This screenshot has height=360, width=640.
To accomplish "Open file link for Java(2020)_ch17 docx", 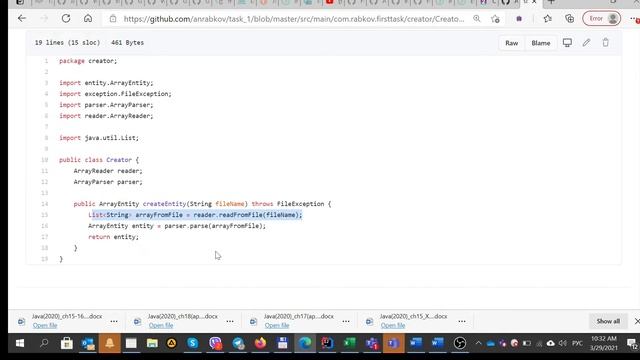I will point(277,325).
